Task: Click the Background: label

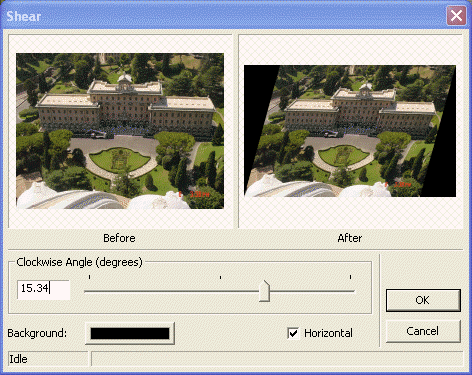Action: pos(37,333)
